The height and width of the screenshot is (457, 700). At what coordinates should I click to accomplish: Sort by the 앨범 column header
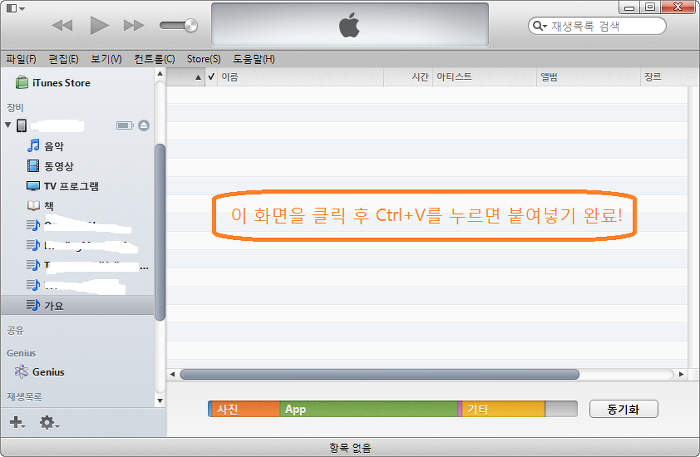[588, 77]
